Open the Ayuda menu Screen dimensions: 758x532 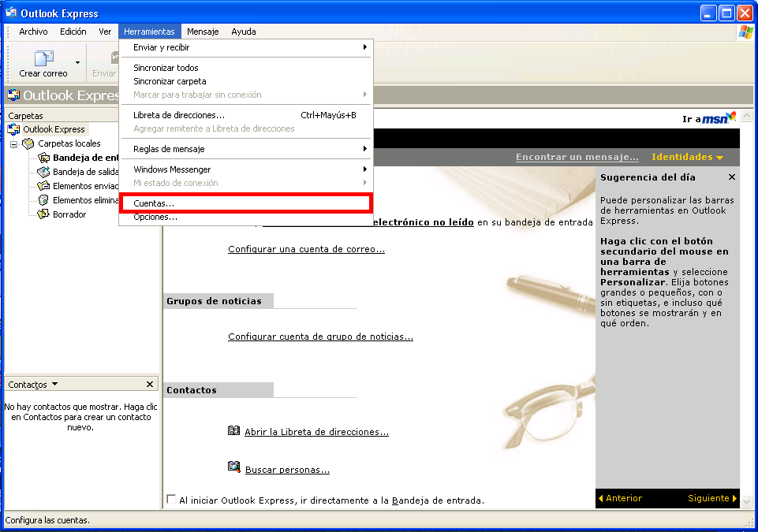243,32
